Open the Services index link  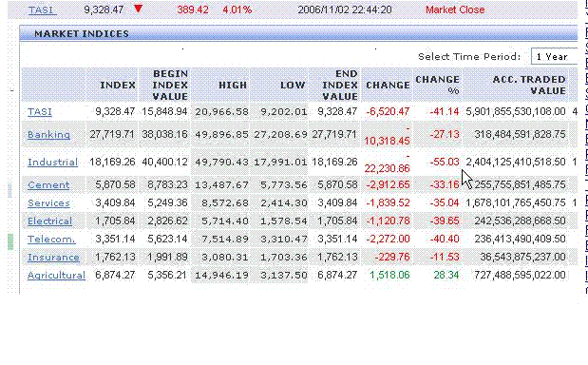(x=48, y=203)
